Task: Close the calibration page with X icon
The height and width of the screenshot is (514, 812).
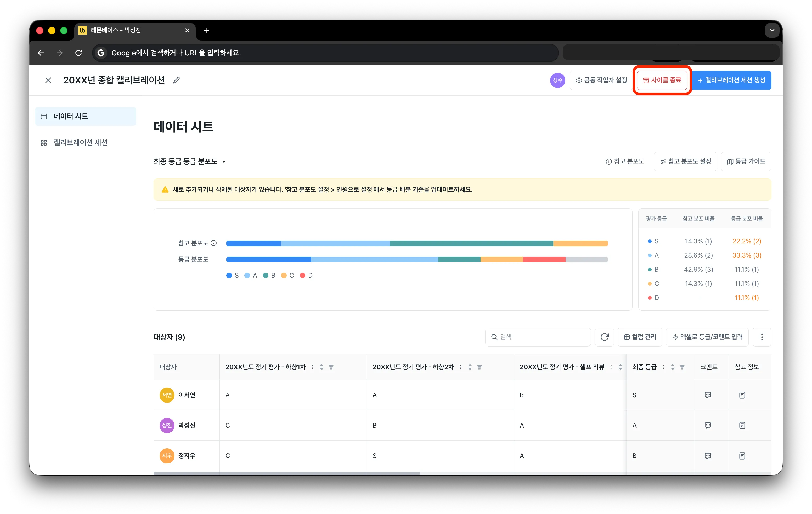Action: (48, 80)
